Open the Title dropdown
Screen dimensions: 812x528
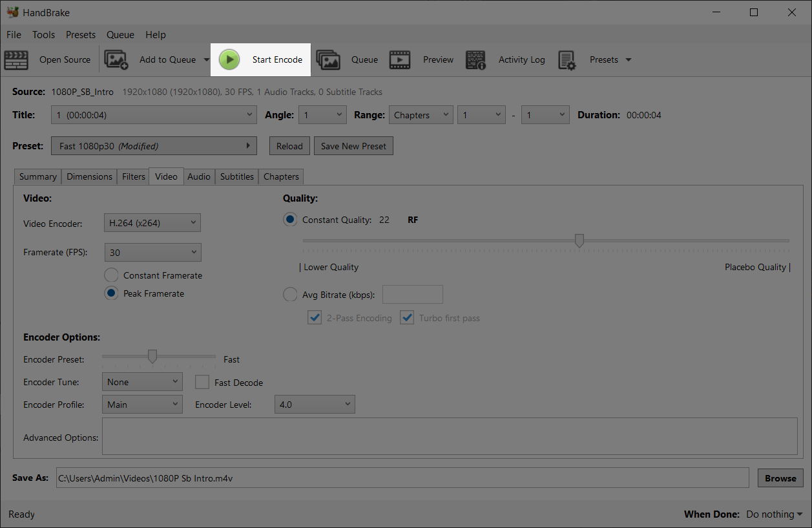point(154,115)
